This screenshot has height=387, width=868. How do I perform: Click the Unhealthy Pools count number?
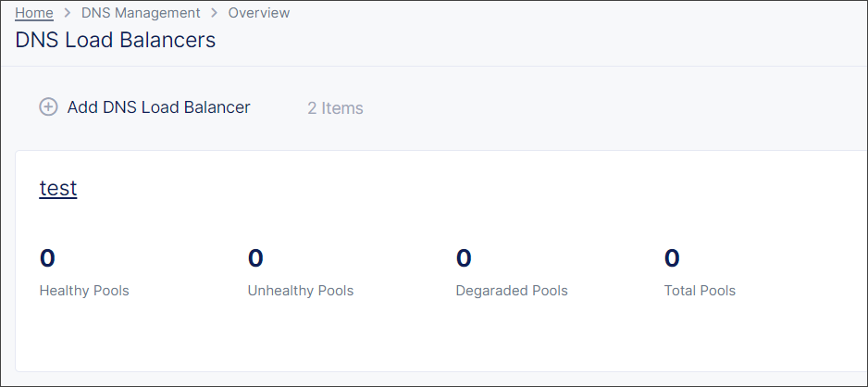[255, 258]
